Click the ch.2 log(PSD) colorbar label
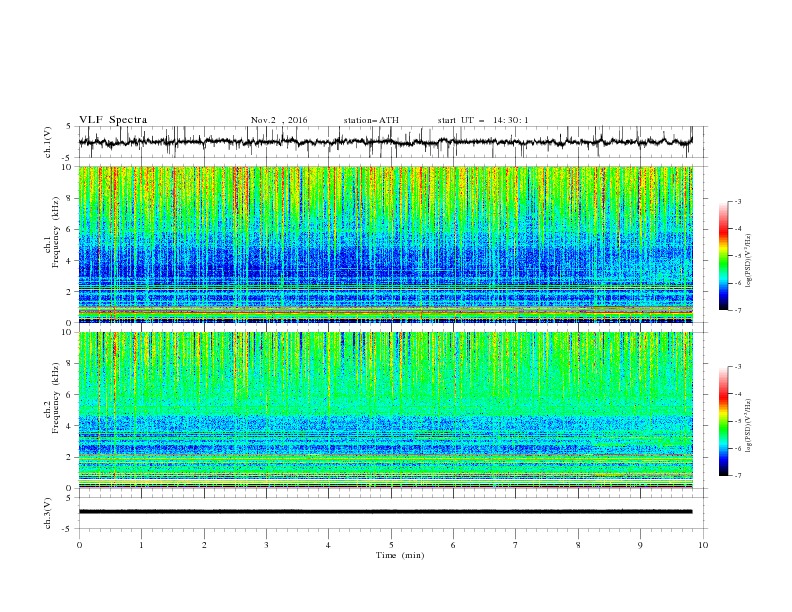The image size is (792, 612). [x=748, y=426]
